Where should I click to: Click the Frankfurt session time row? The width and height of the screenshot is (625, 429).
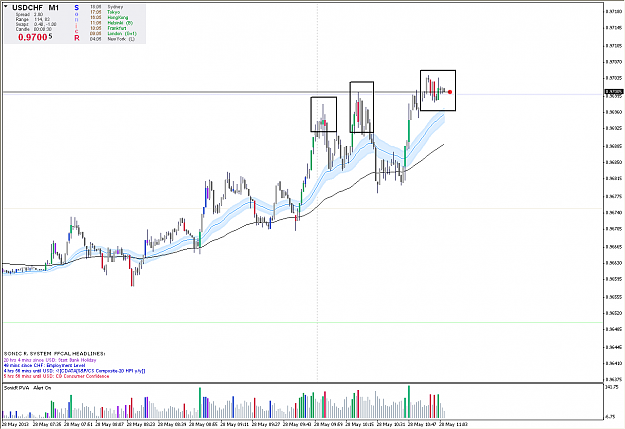108,28
